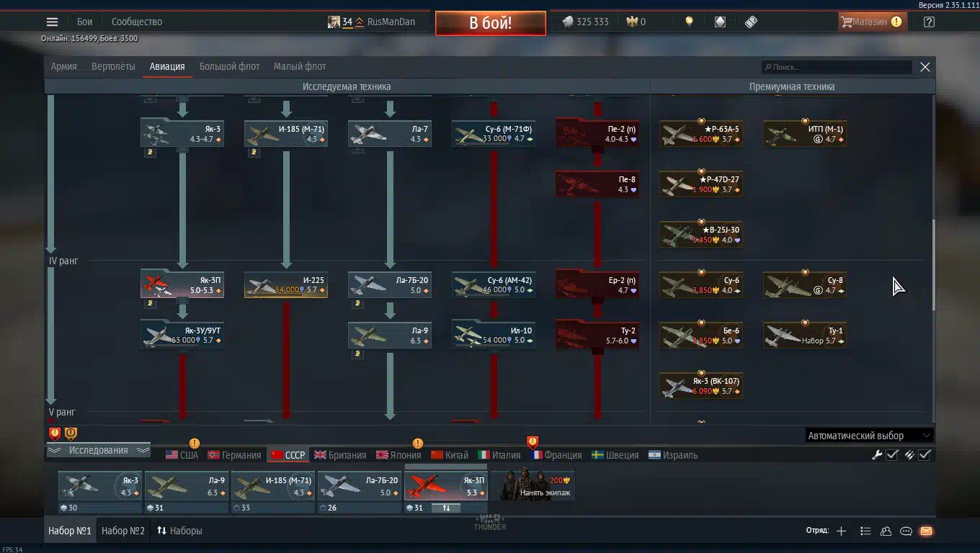
Task: Select the premium Су-6 aircraft
Action: pos(701,285)
